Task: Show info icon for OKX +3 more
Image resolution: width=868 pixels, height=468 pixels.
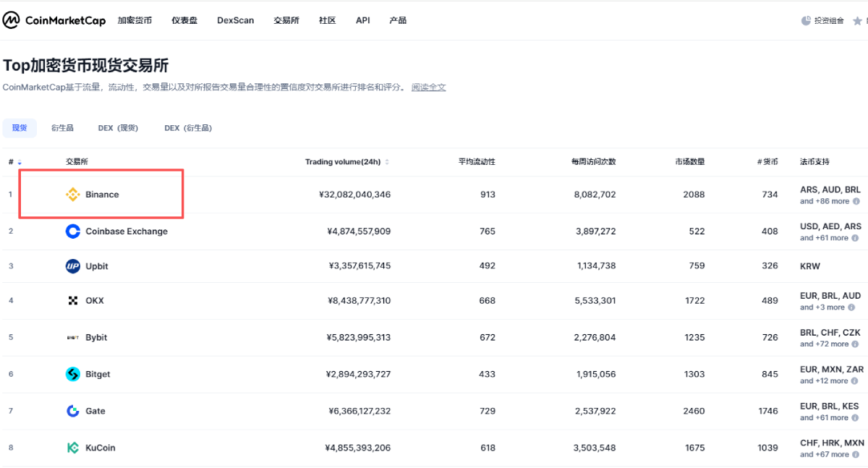Action: click(x=851, y=307)
